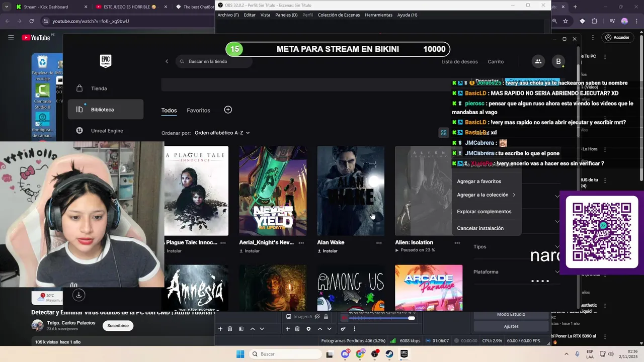The height and width of the screenshot is (362, 644).
Task: Open OBS Colección de Escenas menu
Action: click(x=339, y=15)
